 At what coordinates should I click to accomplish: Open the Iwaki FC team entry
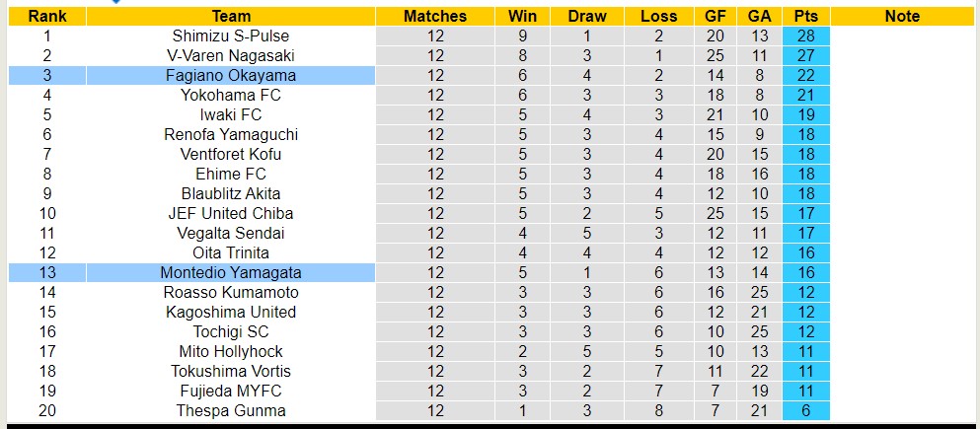[x=231, y=114]
